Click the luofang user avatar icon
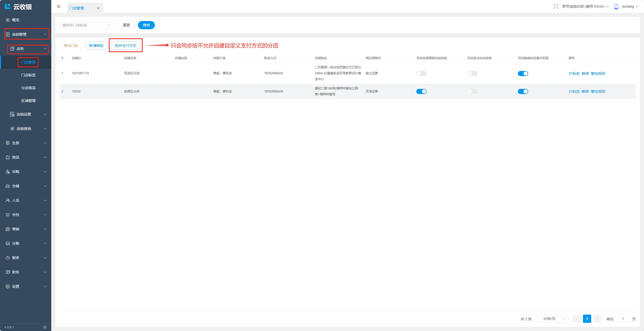Screen dimensions: 644x331 pos(616,6)
